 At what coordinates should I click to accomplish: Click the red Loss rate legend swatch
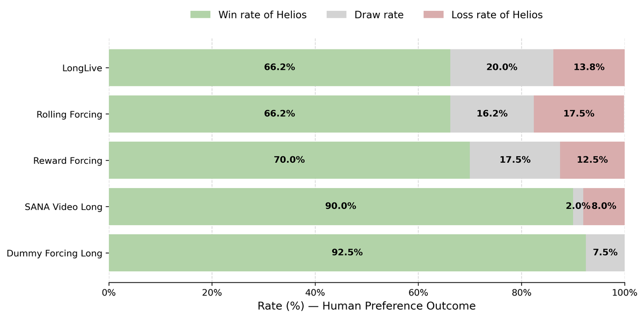pyautogui.click(x=434, y=15)
